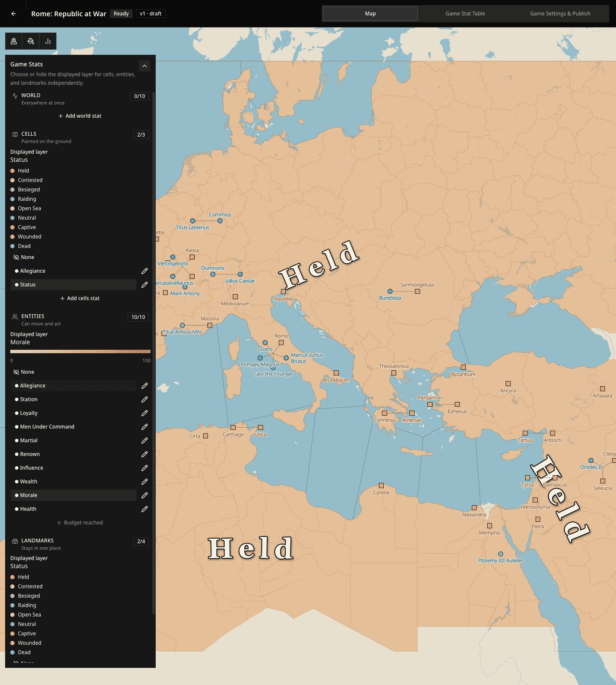Click the CELLS section heading

click(x=29, y=134)
